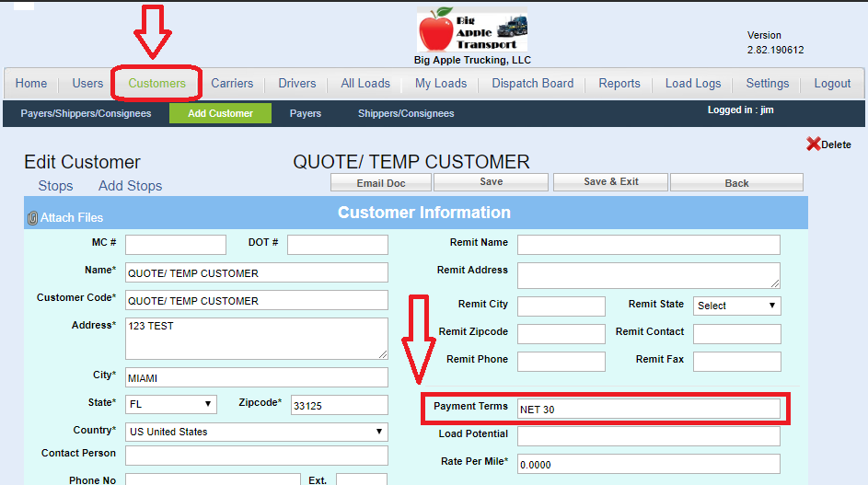The height and width of the screenshot is (485, 868).
Task: Click the Logout menu item
Action: pyautogui.click(x=832, y=83)
